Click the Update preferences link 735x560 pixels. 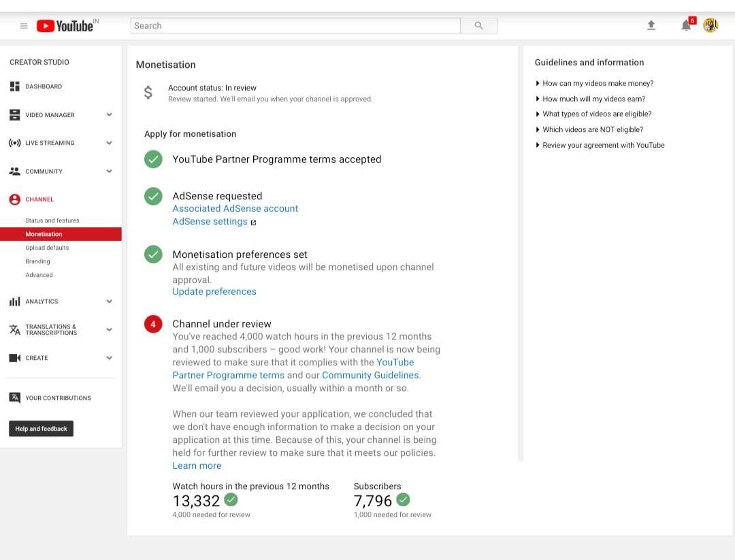tap(214, 291)
